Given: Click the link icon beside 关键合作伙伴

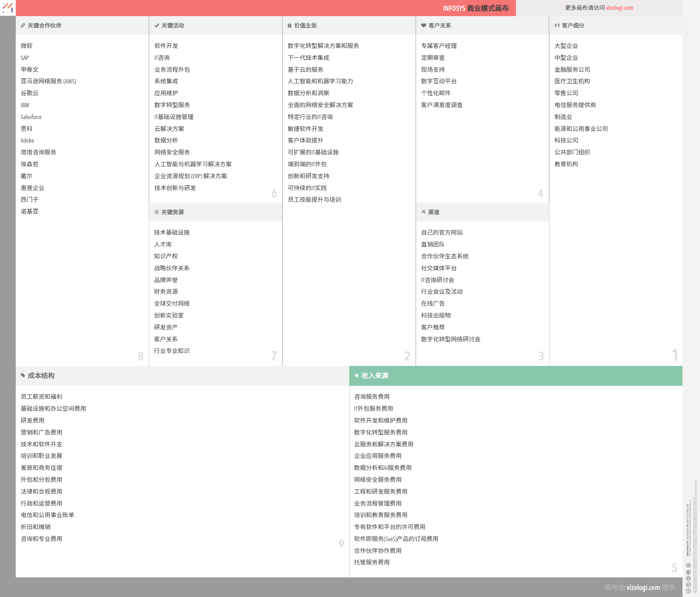Looking at the screenshot, I should coord(23,26).
